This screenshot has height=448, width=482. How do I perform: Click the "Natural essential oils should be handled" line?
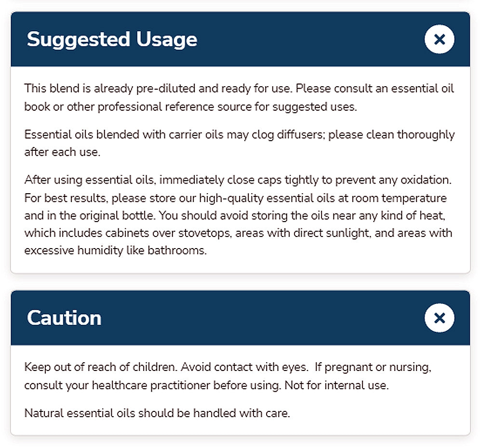[x=157, y=413]
